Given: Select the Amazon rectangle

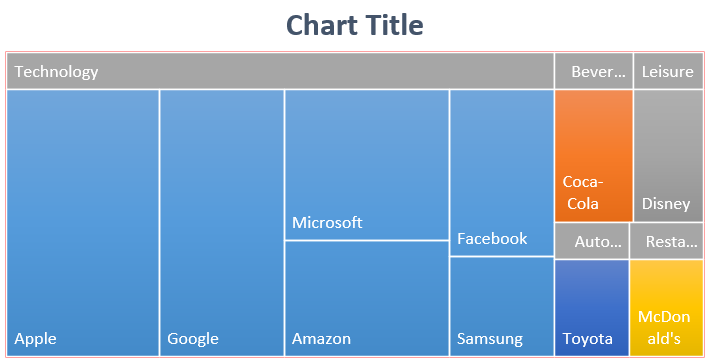Looking at the screenshot, I should 367,299.
